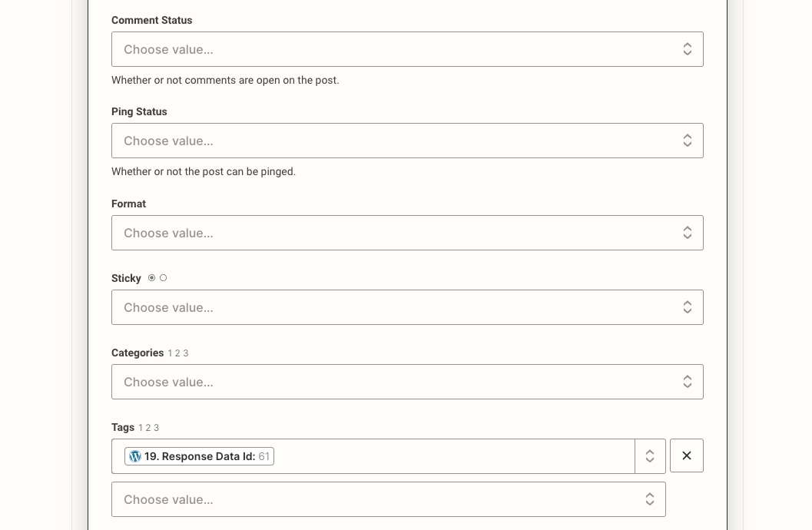This screenshot has height=530, width=812.
Task: Click the WordPress icon in Tags pill
Action: pos(135,456)
